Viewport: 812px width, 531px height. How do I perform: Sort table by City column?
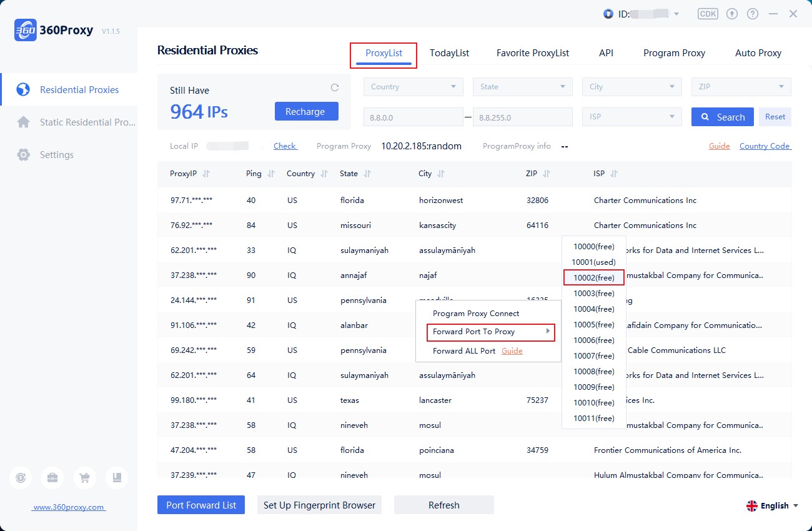441,174
